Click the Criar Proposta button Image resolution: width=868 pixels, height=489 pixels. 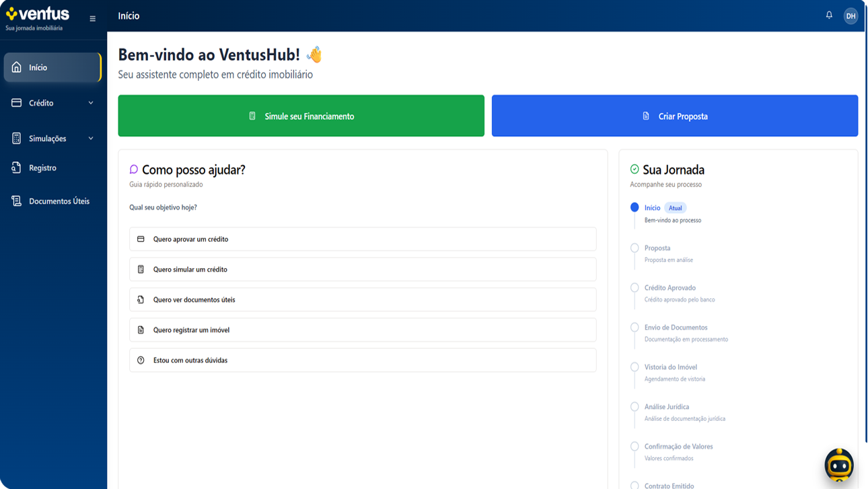click(x=675, y=115)
